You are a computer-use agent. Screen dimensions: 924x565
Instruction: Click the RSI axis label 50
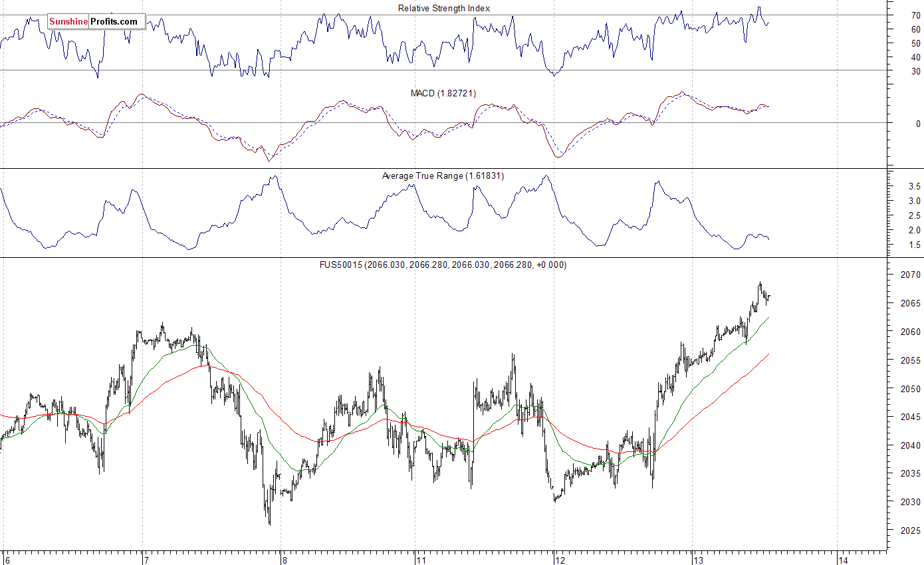pos(916,43)
